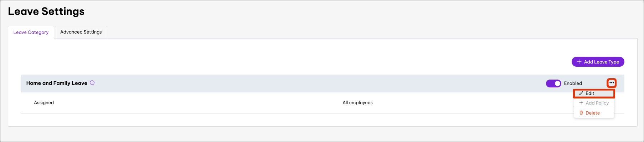Click the pencil icon beside Edit
Viewport: 644px width, 142px height.
pos(581,93)
